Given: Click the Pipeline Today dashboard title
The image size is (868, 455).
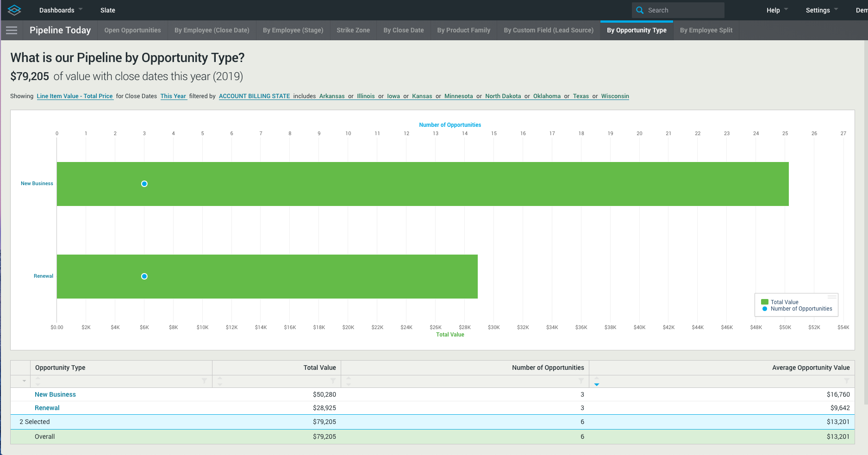Looking at the screenshot, I should (x=60, y=30).
